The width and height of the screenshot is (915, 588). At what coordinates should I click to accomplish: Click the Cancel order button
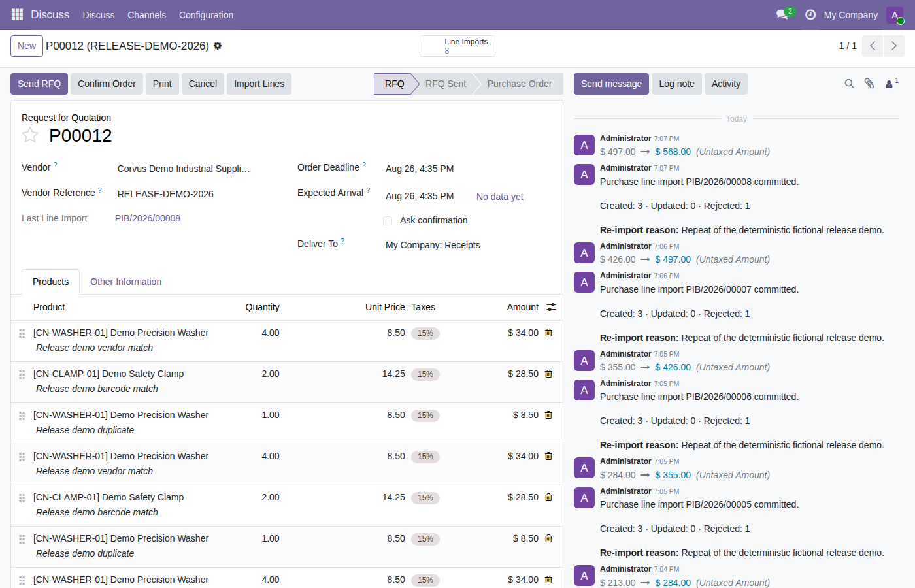tap(203, 84)
